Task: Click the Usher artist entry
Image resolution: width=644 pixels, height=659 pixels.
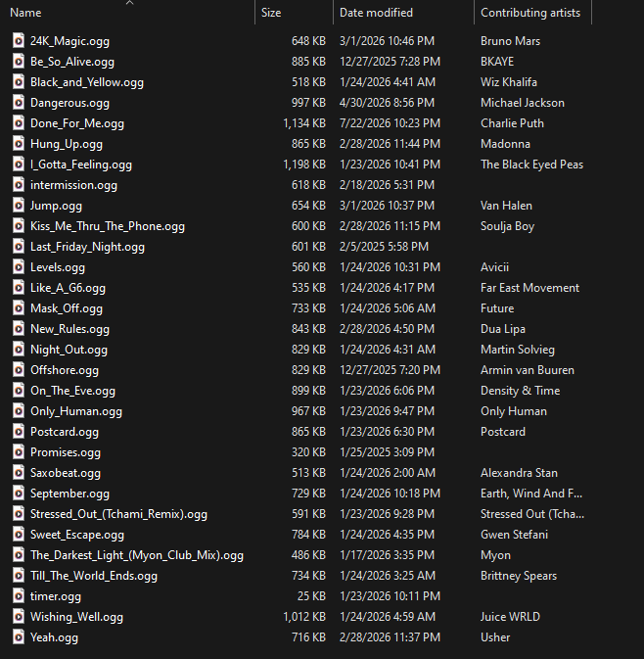Action: pos(495,637)
